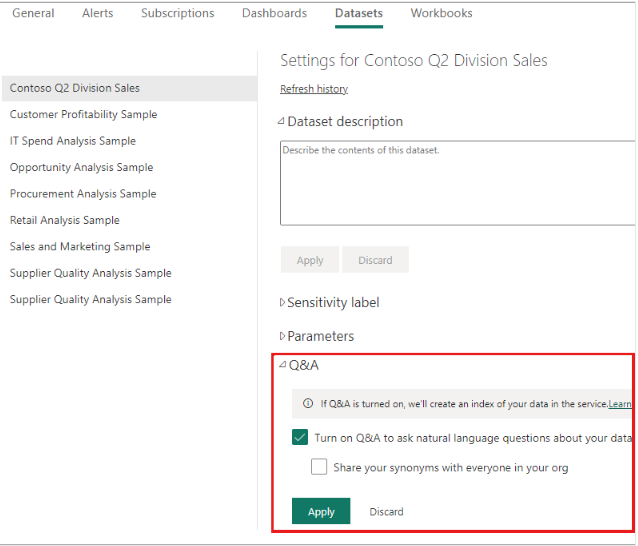This screenshot has height=546, width=638.
Task: Collapse the Dataset description section
Action: 281,121
